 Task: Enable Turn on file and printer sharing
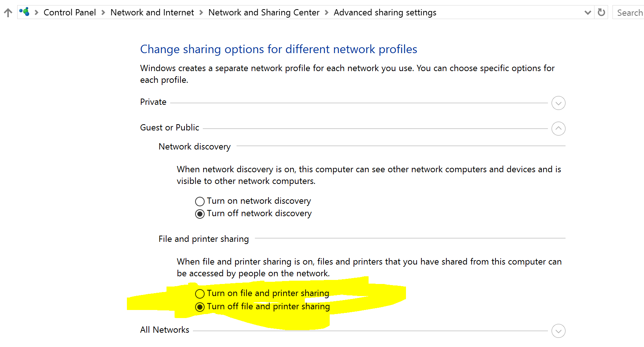(200, 294)
